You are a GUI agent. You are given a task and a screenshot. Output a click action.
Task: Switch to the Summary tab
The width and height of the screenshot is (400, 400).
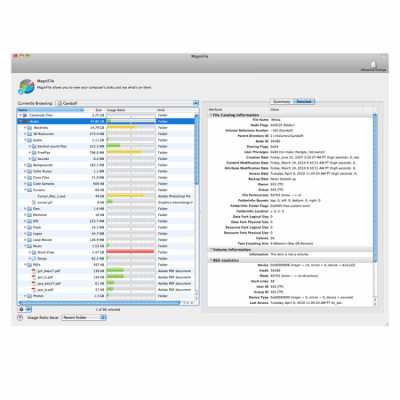click(x=281, y=102)
